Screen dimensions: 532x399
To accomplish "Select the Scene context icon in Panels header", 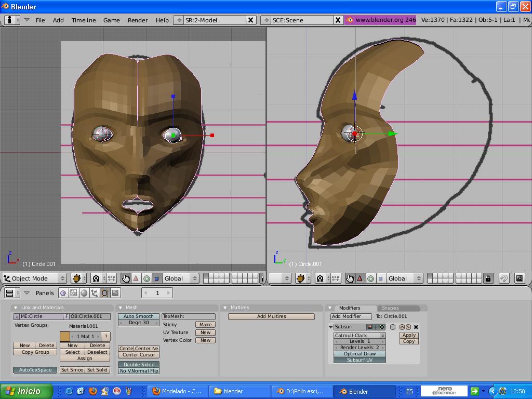I will [115, 293].
